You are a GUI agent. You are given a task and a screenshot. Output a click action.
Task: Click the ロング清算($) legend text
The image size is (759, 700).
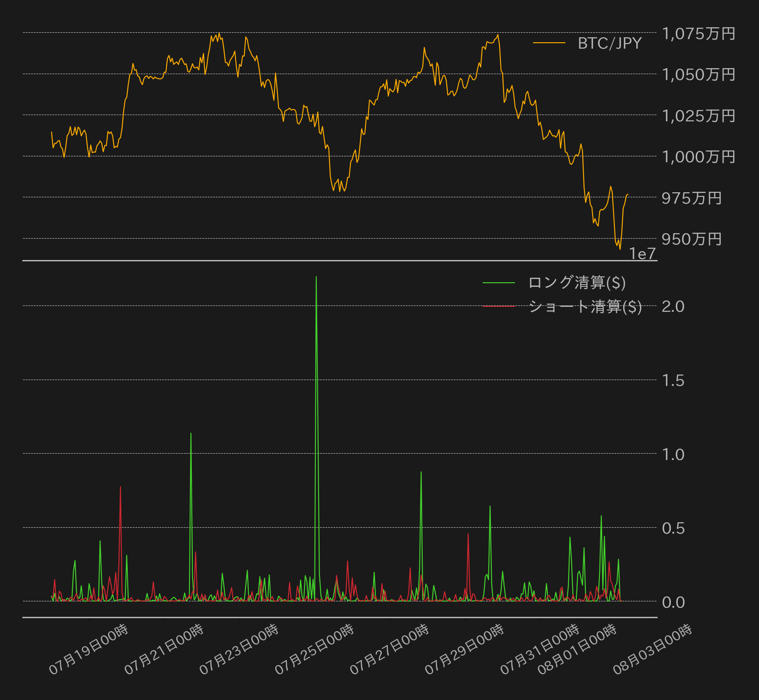(x=577, y=283)
